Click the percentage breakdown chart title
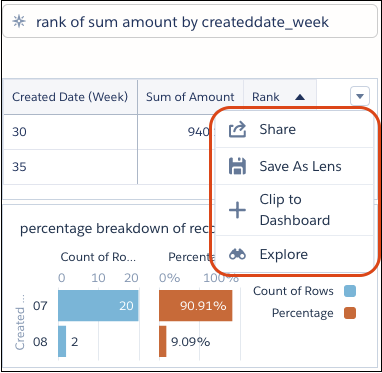382x373 pixels. click(117, 230)
